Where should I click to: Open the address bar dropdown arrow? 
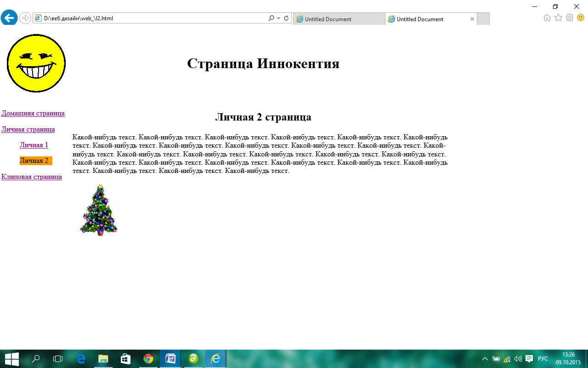279,18
